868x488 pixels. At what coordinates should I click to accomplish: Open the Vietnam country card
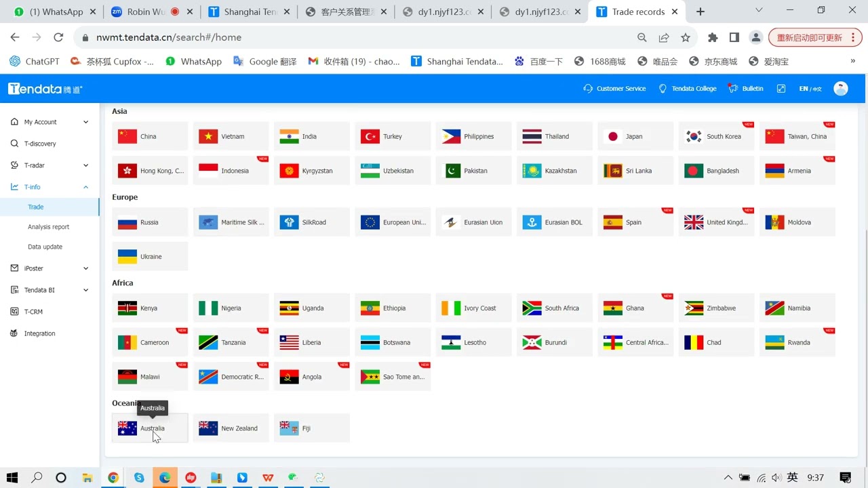tap(231, 136)
